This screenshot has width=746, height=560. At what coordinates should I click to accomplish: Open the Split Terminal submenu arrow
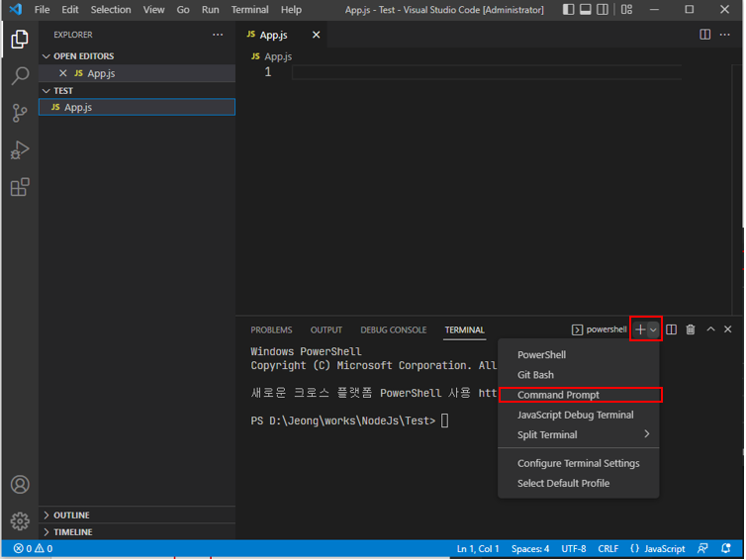(x=646, y=434)
